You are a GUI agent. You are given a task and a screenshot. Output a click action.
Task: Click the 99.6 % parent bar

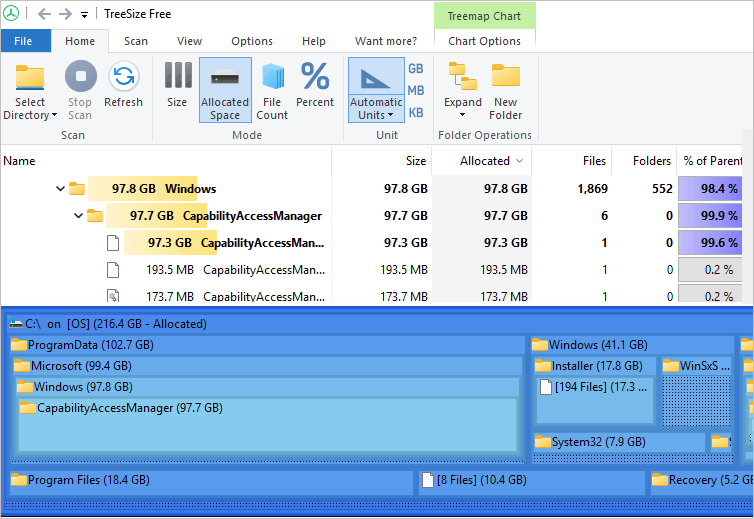point(710,242)
